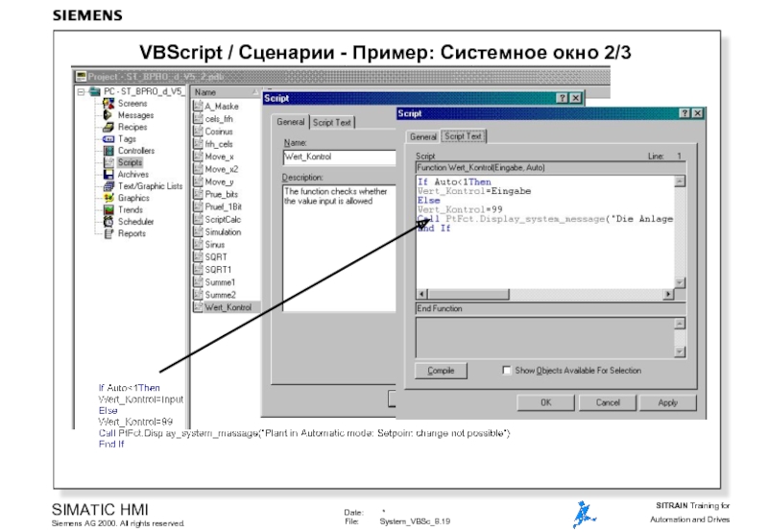Open General tab in back Script dialog

(291, 122)
